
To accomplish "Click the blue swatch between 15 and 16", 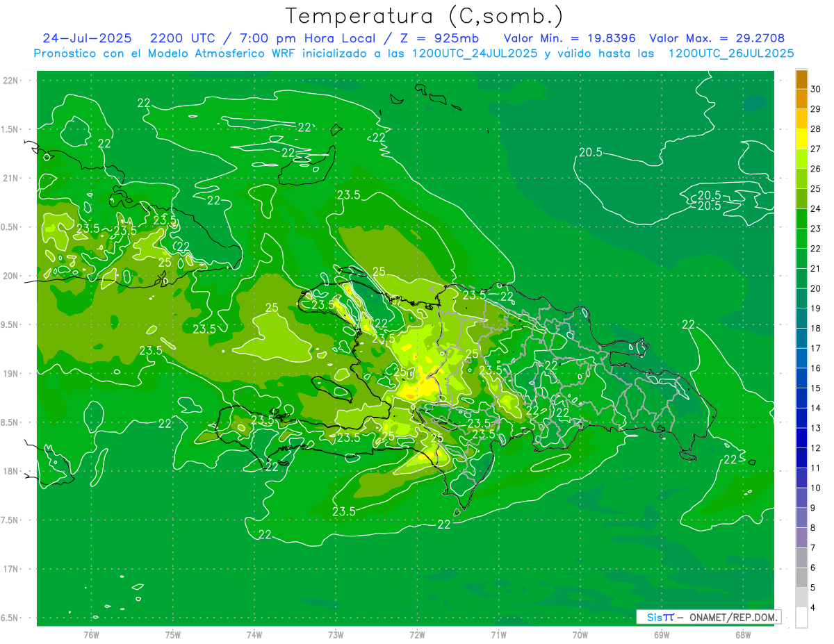I will (801, 378).
